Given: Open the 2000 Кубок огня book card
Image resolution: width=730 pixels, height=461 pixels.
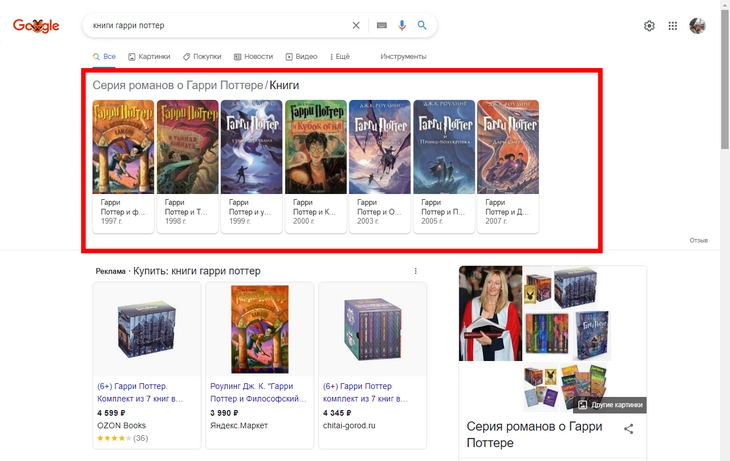Looking at the screenshot, I should click(x=316, y=166).
